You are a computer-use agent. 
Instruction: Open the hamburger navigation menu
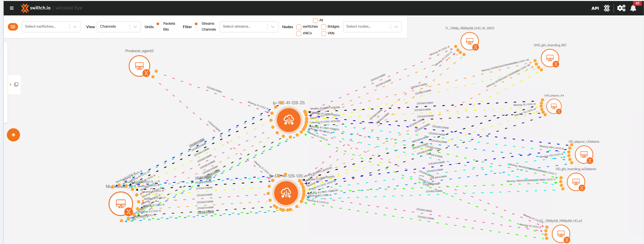point(11,8)
